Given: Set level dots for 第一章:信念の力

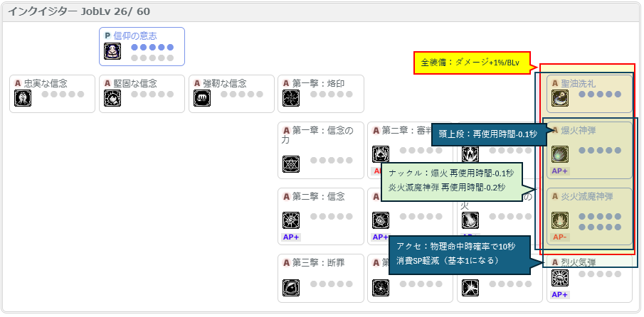Looking at the screenshot, I should pyautogui.click(x=332, y=161).
